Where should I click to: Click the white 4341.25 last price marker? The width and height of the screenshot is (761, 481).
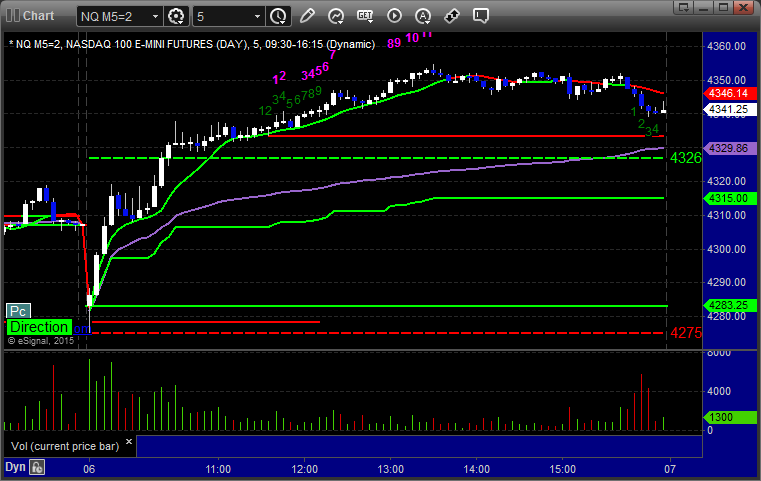(x=729, y=109)
